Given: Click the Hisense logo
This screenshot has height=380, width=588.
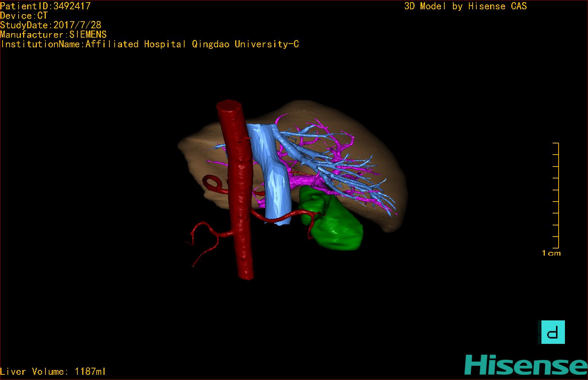Looking at the screenshot, I should click(x=526, y=364).
